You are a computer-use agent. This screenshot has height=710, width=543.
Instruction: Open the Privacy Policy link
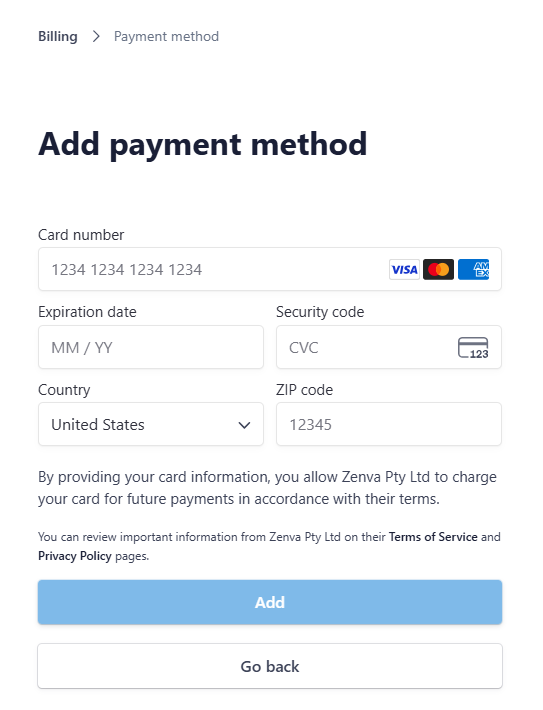click(75, 556)
